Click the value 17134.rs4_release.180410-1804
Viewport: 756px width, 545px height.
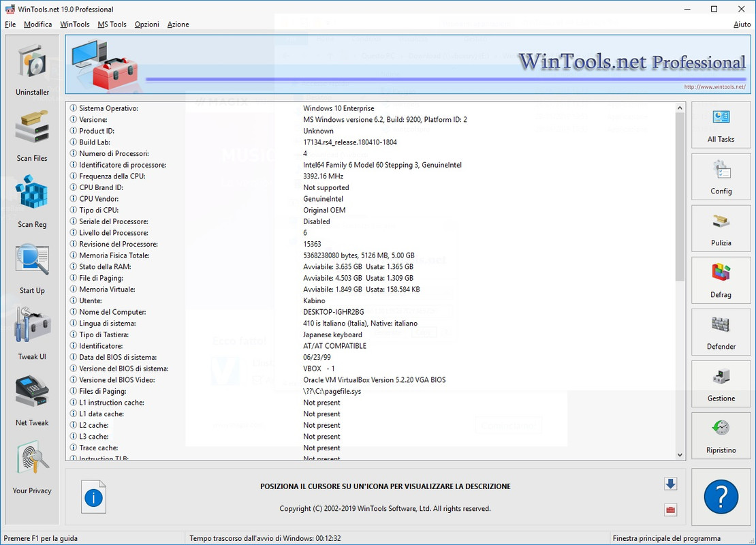pyautogui.click(x=350, y=142)
